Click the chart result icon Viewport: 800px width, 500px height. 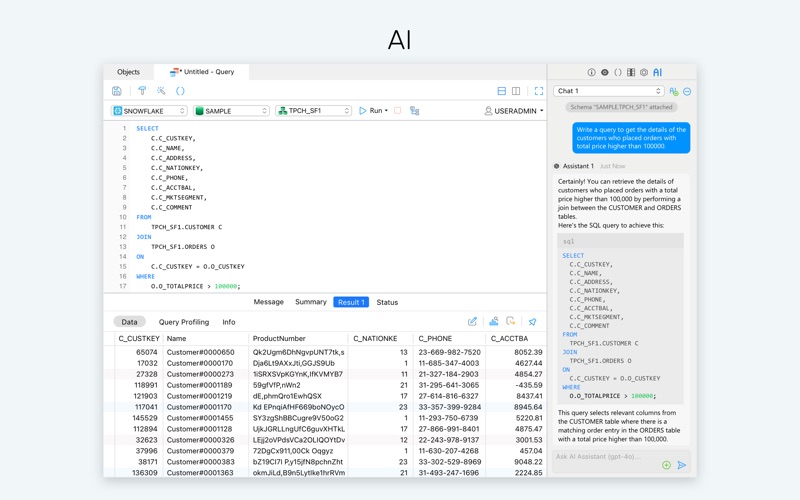(493, 321)
